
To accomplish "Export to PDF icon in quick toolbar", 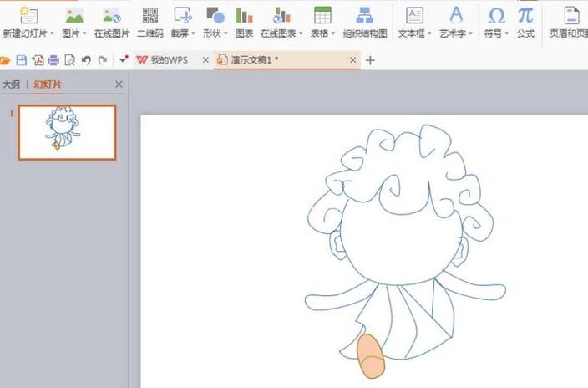I will coord(38,60).
